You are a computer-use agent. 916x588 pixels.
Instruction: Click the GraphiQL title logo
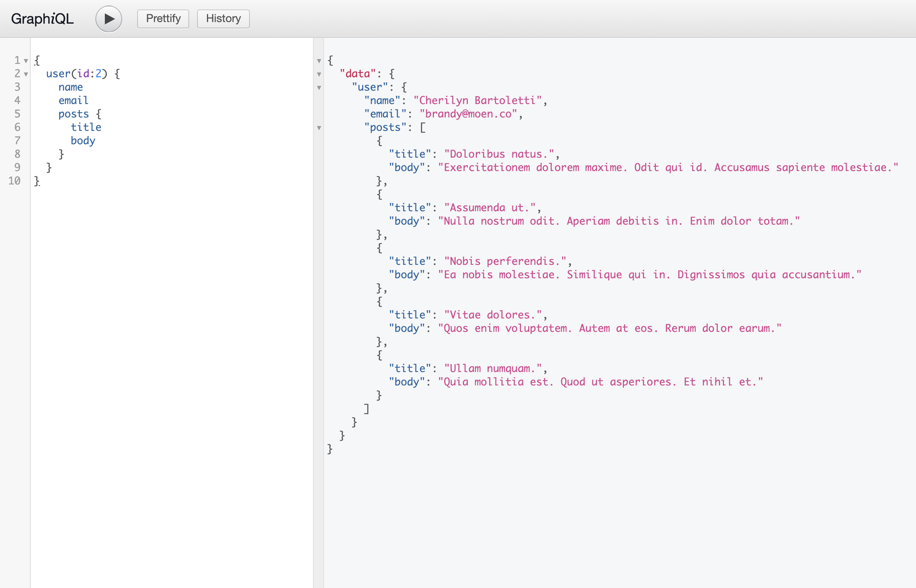[x=42, y=19]
